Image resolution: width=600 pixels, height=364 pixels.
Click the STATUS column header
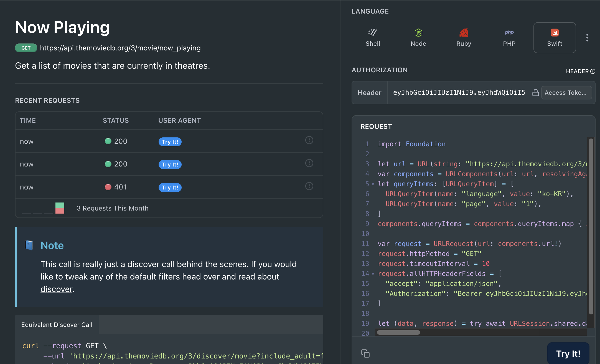tap(116, 121)
